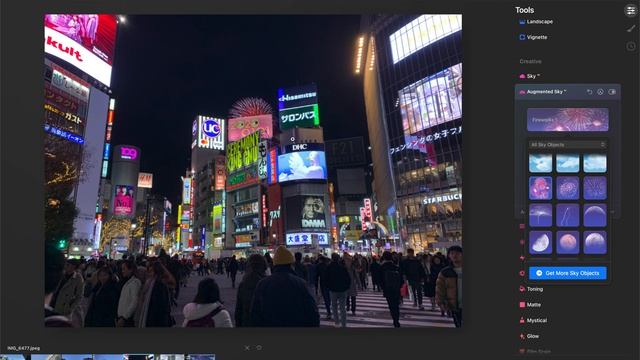
Task: Select the round white fireworks burst thumbnail
Action: click(568, 188)
